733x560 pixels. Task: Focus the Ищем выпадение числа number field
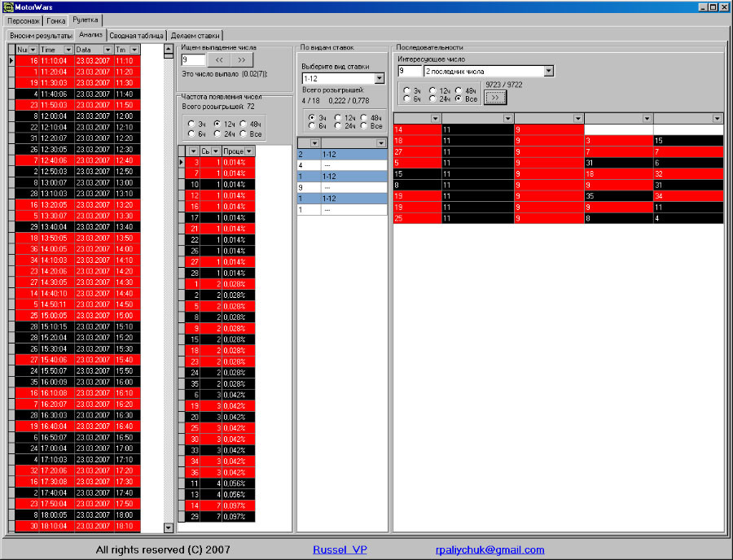pos(193,59)
